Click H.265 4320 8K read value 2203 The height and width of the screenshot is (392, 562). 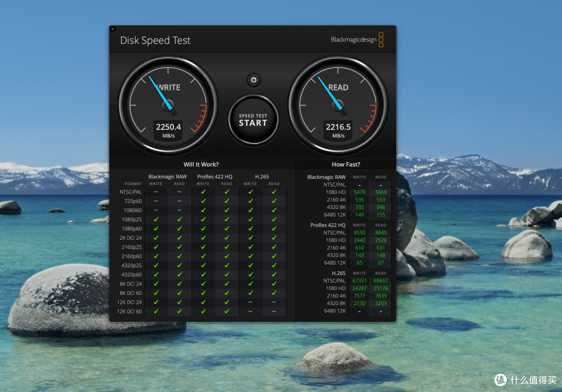(381, 303)
